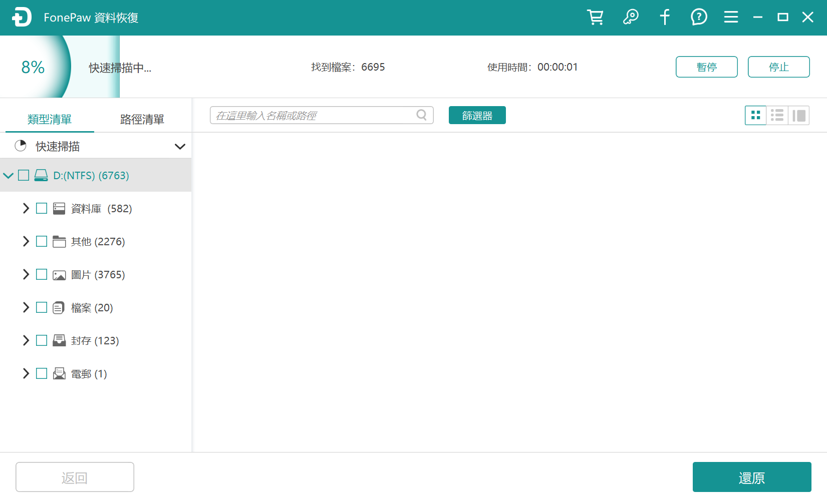The image size is (827, 504).
Task: Click the 圖片 image icon
Action: click(x=59, y=275)
